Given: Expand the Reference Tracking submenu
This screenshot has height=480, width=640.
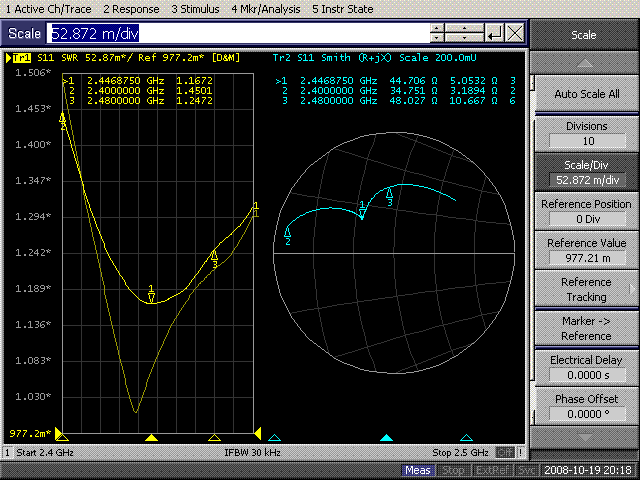Looking at the screenshot, I should click(x=584, y=289).
